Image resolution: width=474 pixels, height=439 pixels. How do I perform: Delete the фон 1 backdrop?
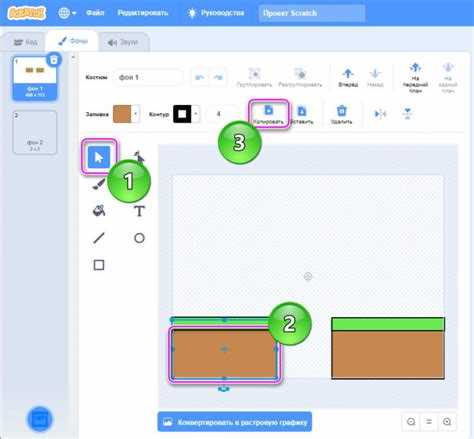click(54, 60)
